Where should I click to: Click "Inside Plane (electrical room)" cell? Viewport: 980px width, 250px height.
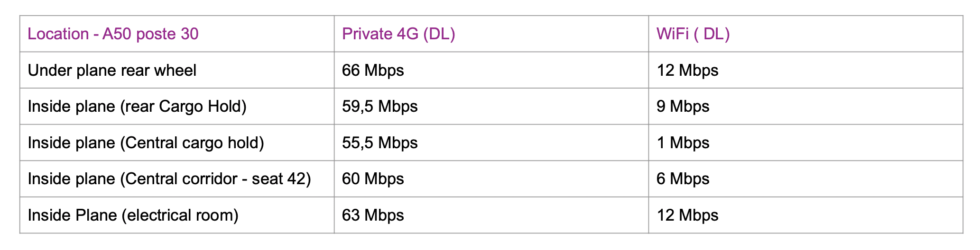(x=133, y=215)
